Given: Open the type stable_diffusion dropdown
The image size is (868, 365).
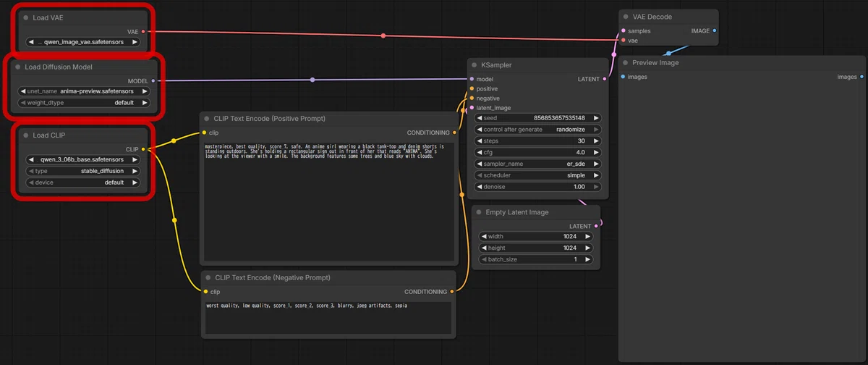Looking at the screenshot, I should [x=83, y=171].
